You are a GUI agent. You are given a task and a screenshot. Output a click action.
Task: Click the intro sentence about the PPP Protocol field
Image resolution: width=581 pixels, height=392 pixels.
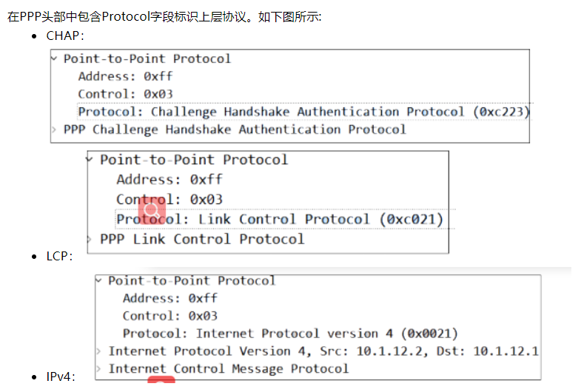click(164, 16)
